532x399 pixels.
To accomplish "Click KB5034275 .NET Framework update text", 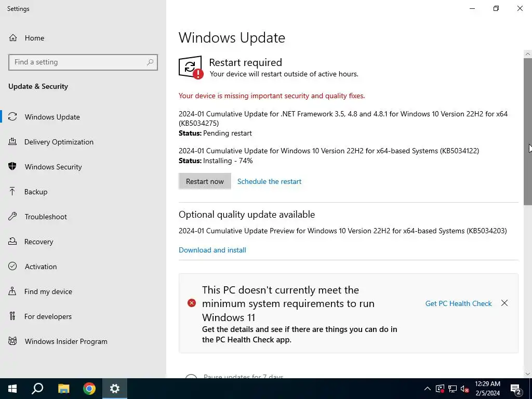I will click(x=343, y=118).
